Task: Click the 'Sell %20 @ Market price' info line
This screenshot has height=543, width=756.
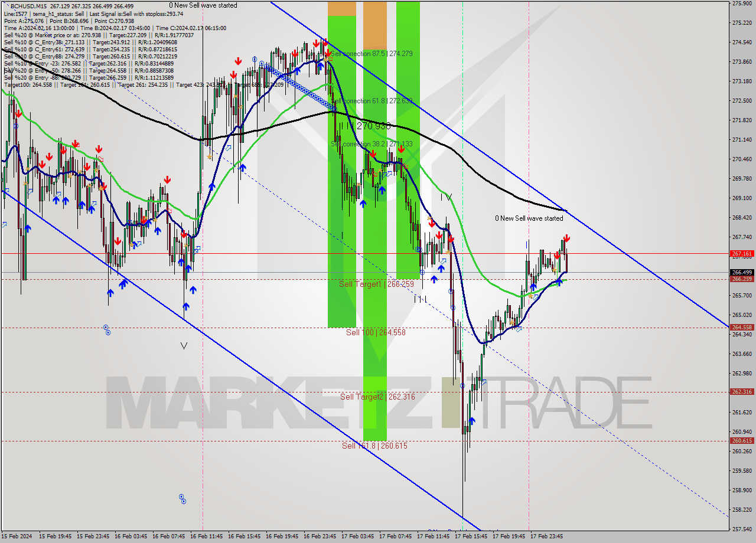Action: click(99, 35)
